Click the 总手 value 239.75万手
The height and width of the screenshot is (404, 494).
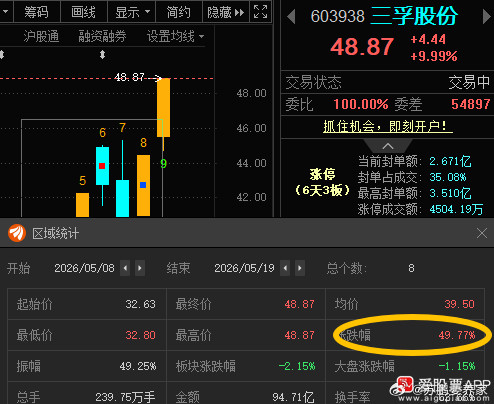coord(125,397)
